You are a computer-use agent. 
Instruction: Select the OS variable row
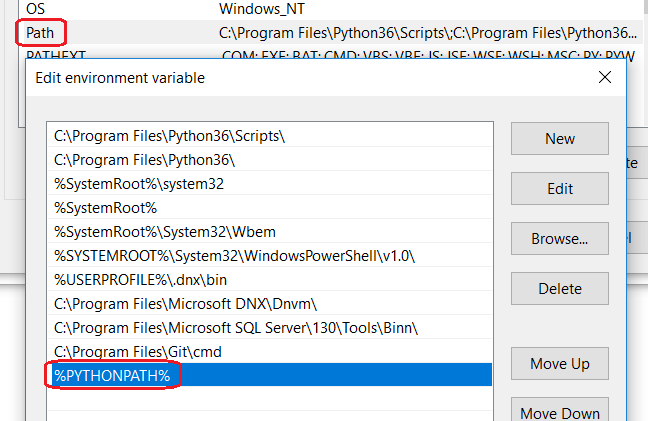[331, 9]
